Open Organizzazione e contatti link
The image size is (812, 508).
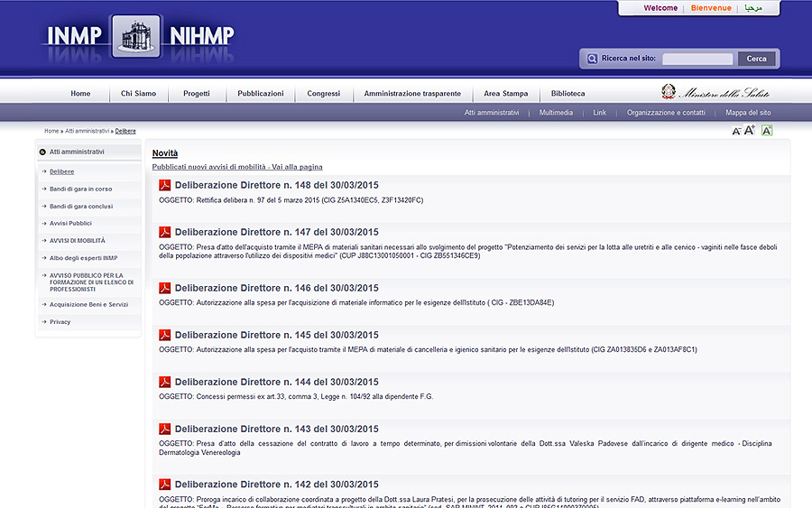click(666, 113)
